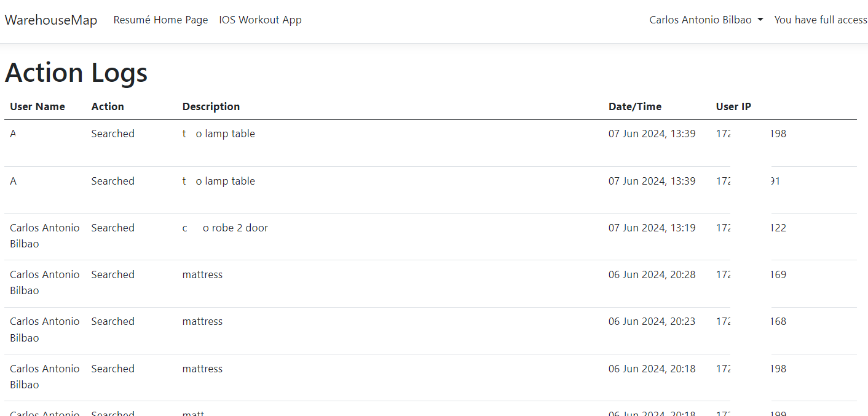
Task: Click the 06 Jun 2024, 20:23 timestamp
Action: [x=652, y=321]
